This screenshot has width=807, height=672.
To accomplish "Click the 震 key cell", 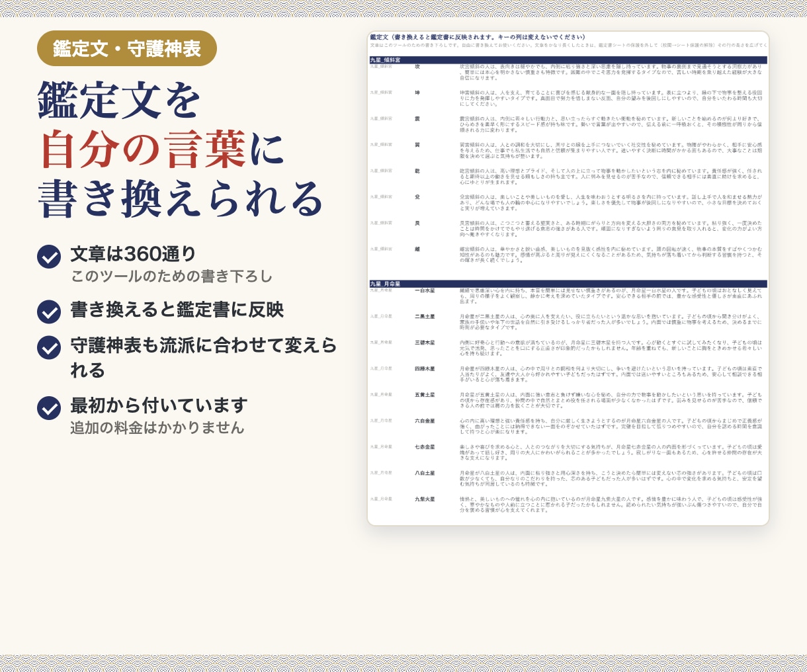I will tap(417, 118).
